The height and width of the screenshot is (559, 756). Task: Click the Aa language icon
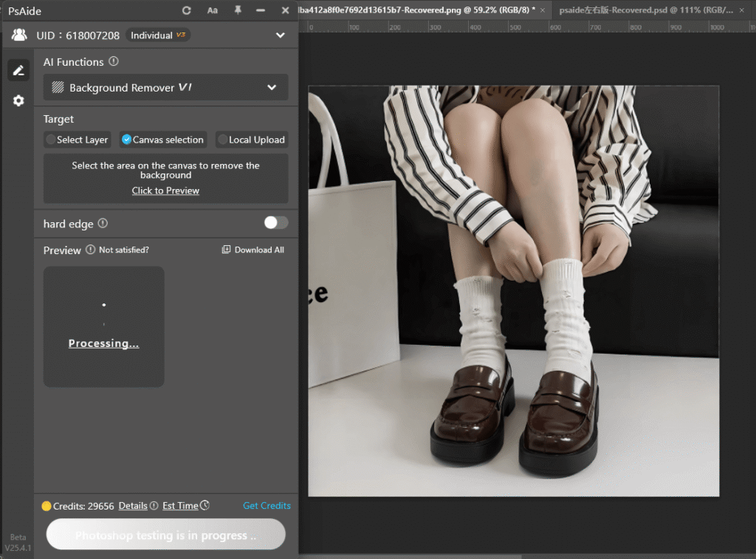pyautogui.click(x=212, y=10)
